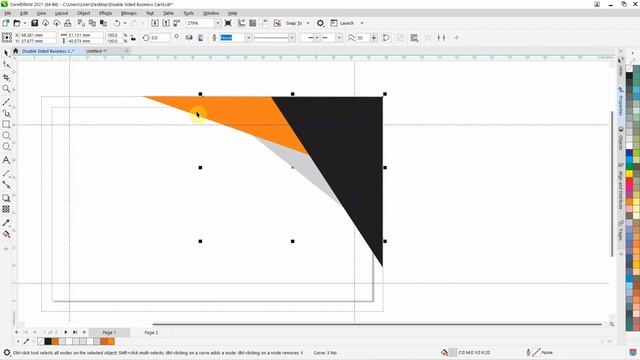
Task: Select the Text tool
Action: (6, 160)
